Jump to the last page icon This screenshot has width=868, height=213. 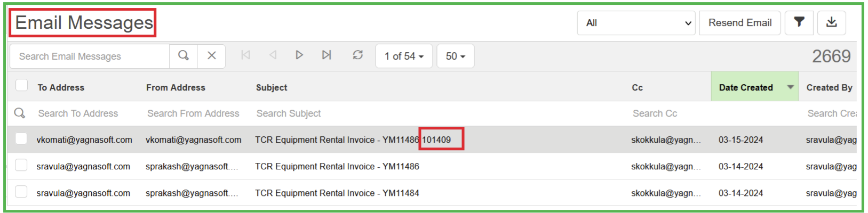[x=327, y=55]
